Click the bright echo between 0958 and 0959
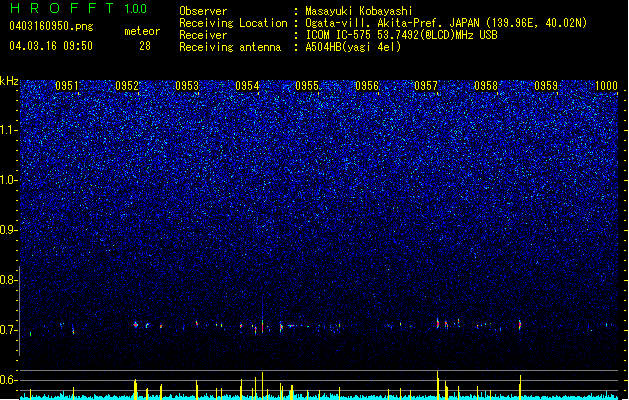629x400 pixels. point(520,325)
